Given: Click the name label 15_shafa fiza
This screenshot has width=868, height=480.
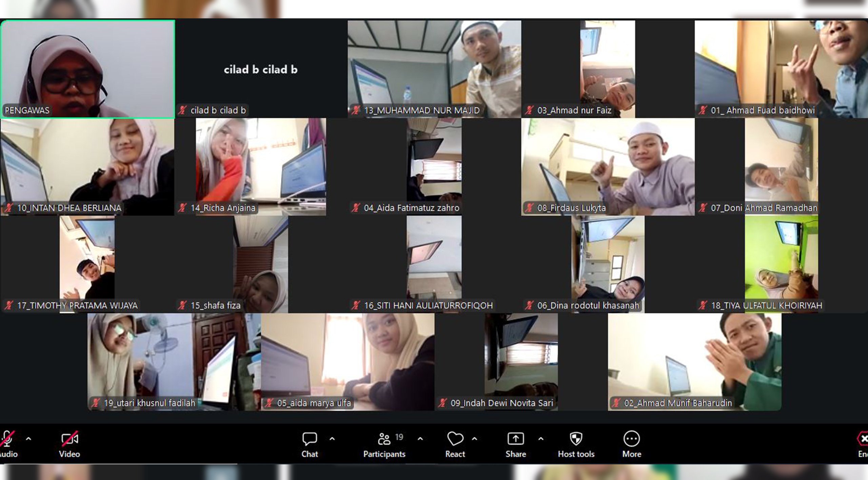Looking at the screenshot, I should [216, 305].
